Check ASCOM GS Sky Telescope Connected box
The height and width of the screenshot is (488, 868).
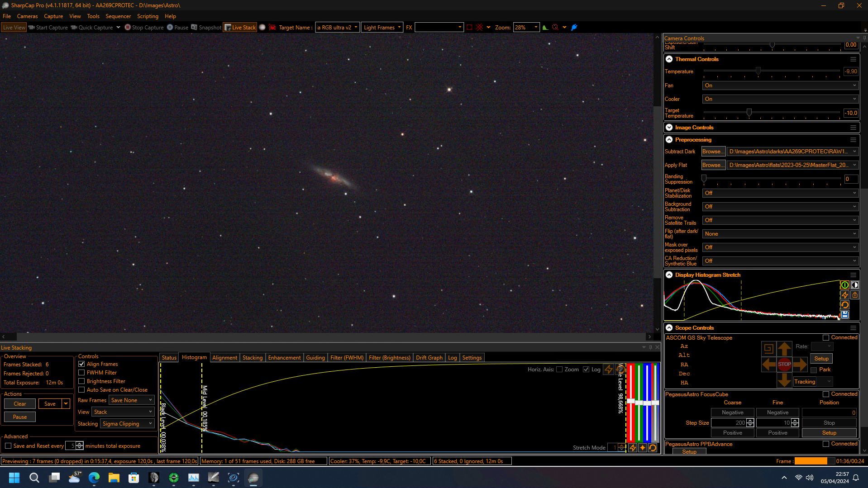(826, 337)
